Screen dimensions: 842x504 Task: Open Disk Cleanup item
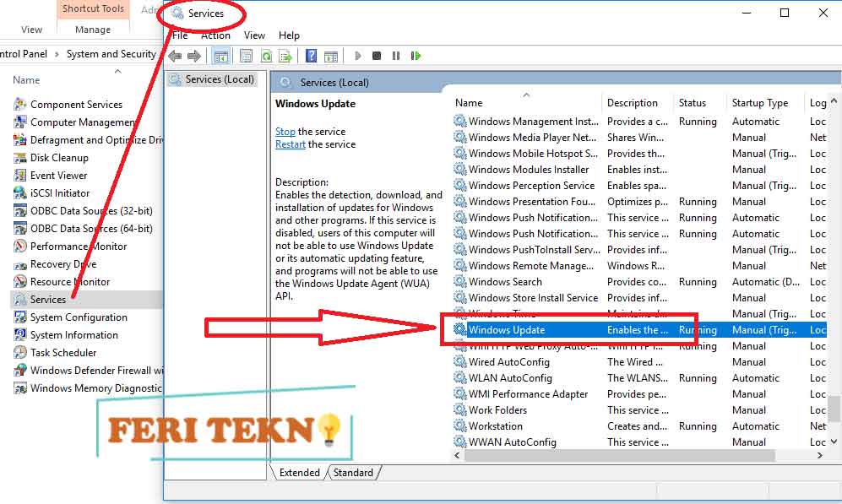(51, 157)
